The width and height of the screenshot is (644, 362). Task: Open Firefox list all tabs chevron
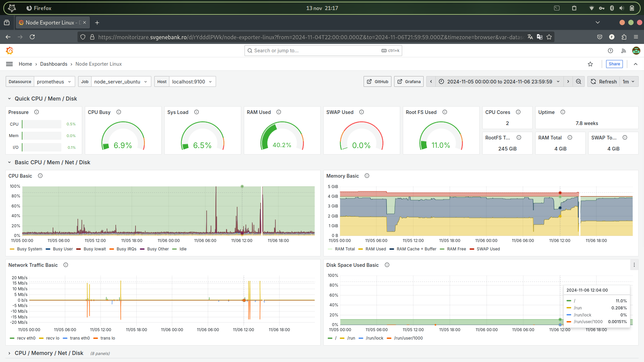point(597,22)
